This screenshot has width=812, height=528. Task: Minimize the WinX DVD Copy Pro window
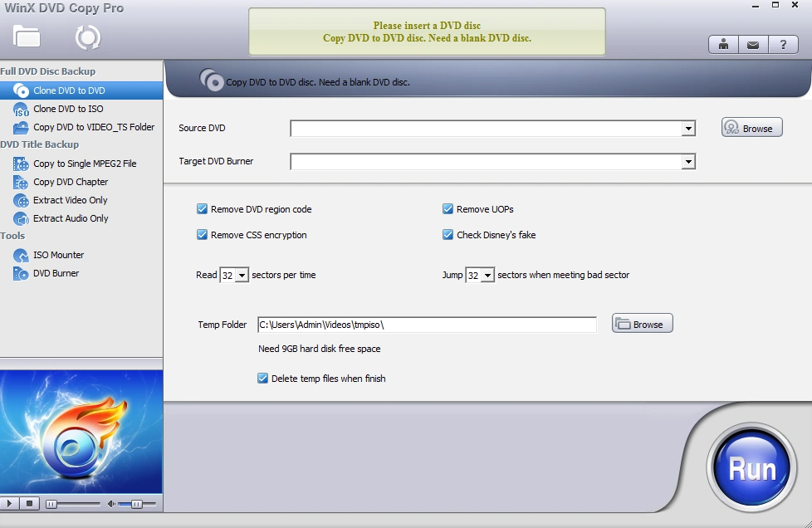click(756, 6)
